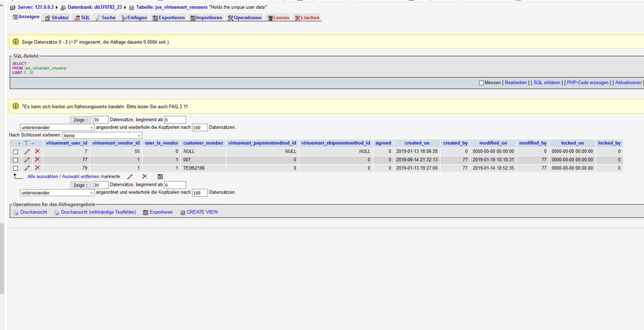Click the upper 'beginnend ab' input field

pyautogui.click(x=175, y=120)
